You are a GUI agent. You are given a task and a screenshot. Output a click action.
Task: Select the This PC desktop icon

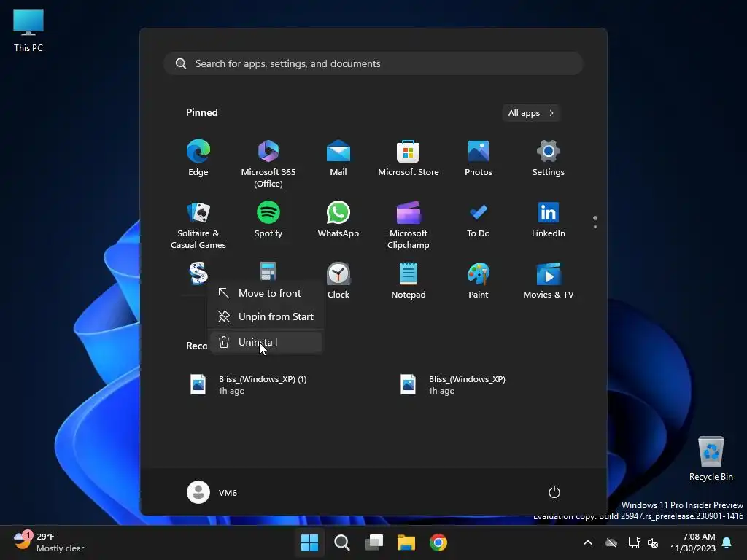28,31
